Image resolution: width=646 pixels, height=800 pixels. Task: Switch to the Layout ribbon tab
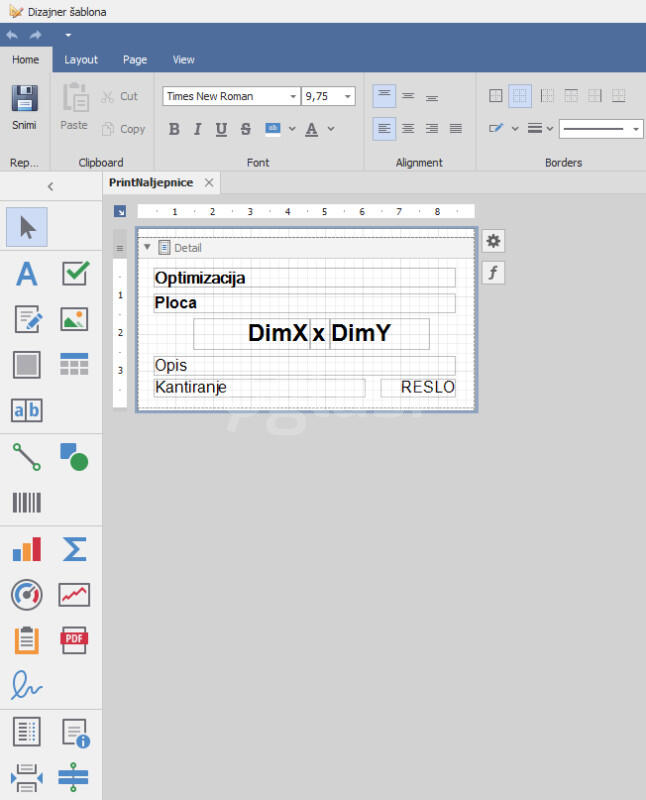point(81,60)
